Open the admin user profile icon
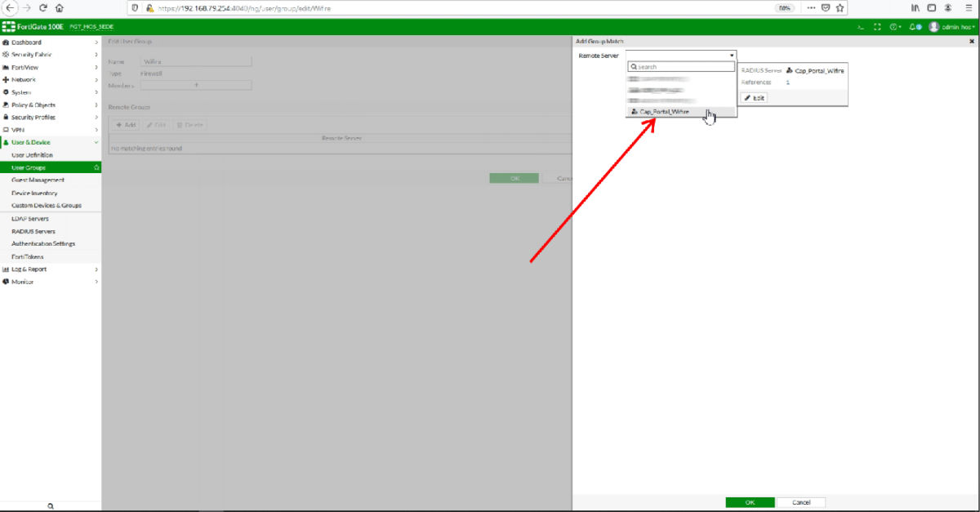 pyautogui.click(x=933, y=27)
